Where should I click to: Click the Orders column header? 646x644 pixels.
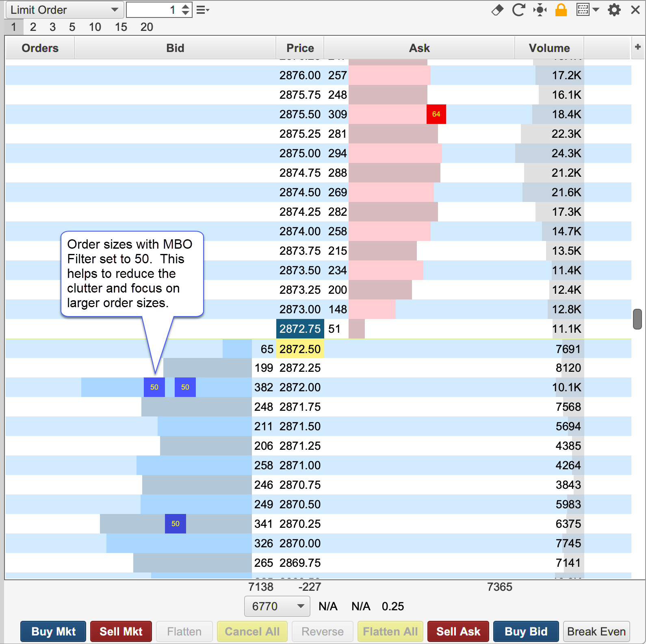pyautogui.click(x=40, y=48)
